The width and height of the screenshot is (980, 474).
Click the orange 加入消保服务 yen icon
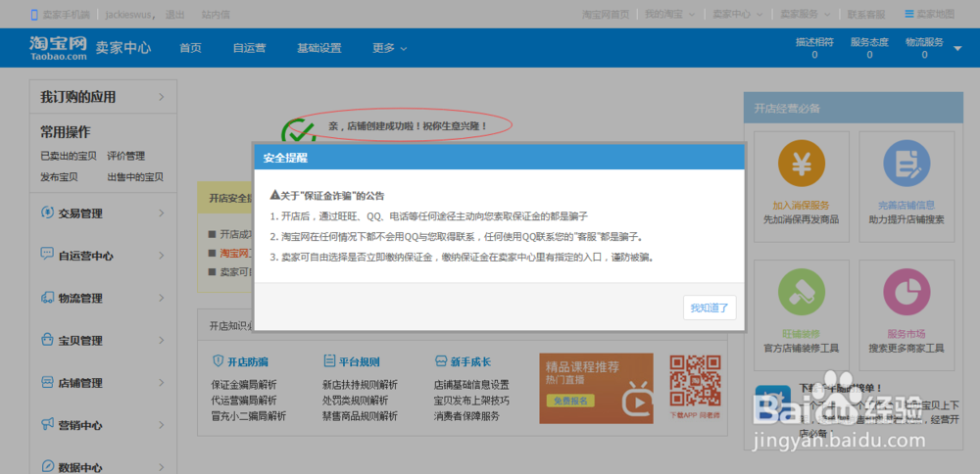(x=802, y=163)
